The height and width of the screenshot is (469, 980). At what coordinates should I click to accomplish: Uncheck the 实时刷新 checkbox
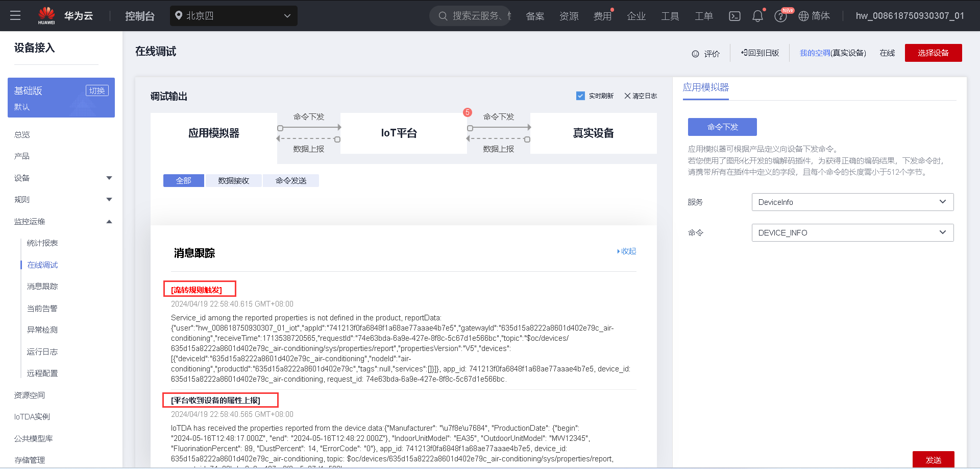580,96
